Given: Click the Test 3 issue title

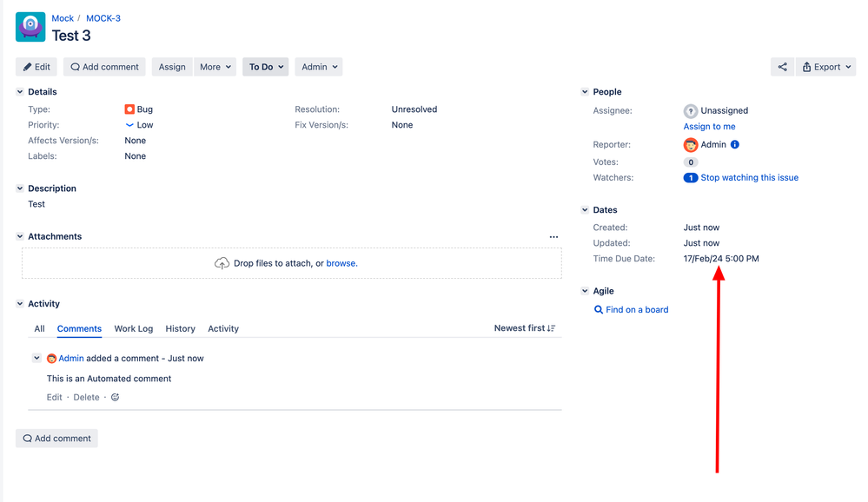Looking at the screenshot, I should [x=71, y=36].
